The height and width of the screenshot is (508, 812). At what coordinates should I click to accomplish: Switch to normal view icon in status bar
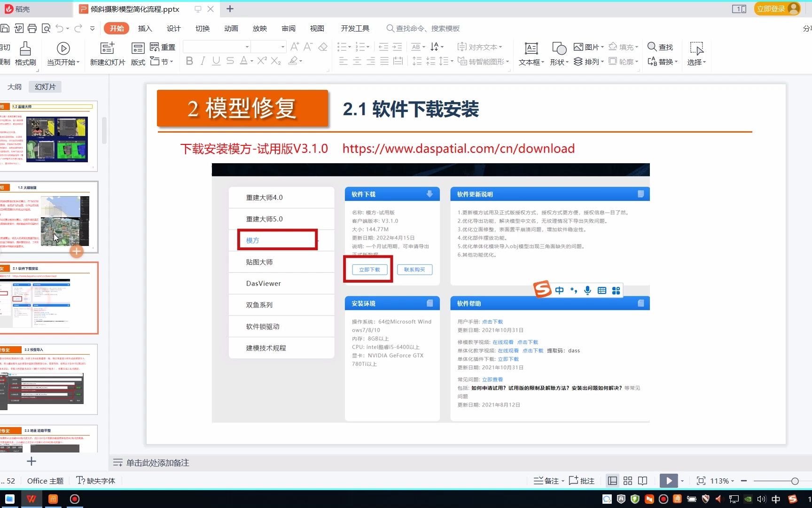[612, 481]
